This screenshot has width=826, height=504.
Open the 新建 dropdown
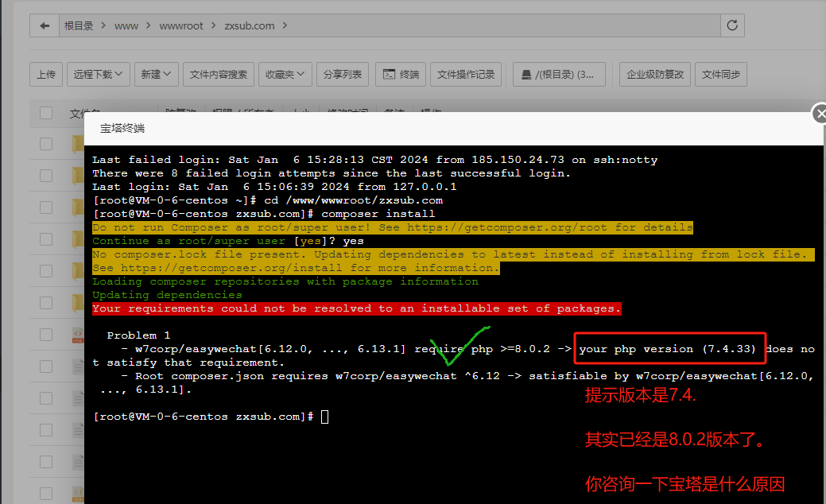pyautogui.click(x=156, y=74)
